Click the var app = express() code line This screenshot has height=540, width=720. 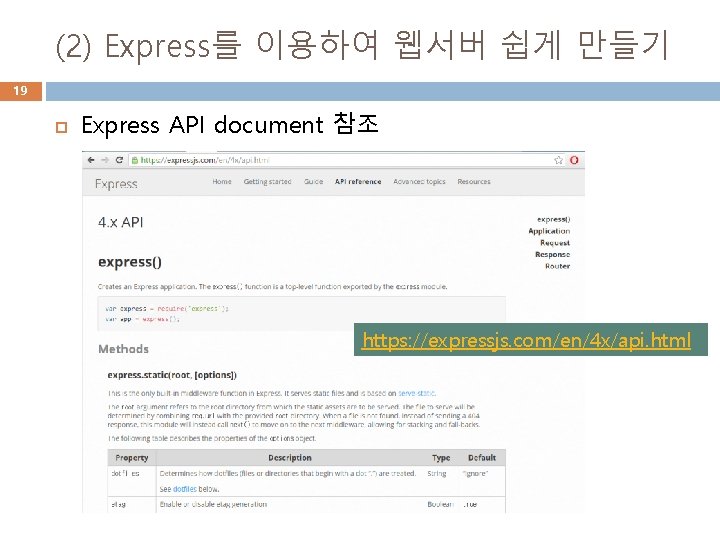pos(142,319)
